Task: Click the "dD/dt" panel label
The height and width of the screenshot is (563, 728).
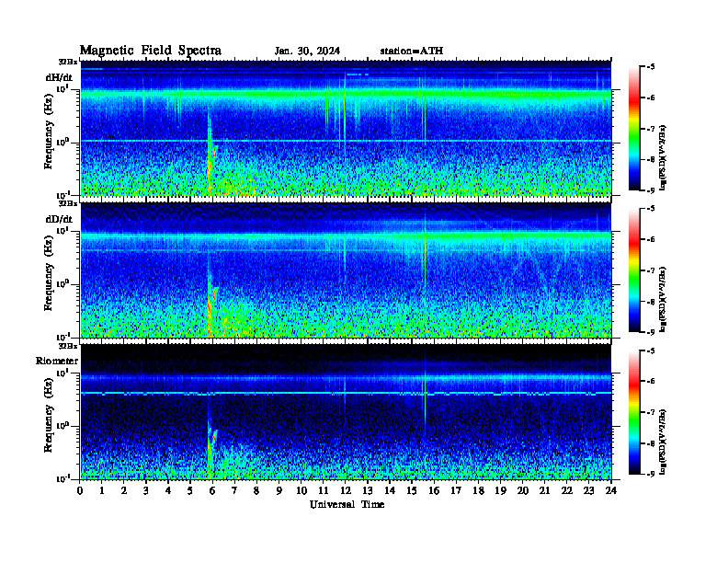Action: pos(59,219)
